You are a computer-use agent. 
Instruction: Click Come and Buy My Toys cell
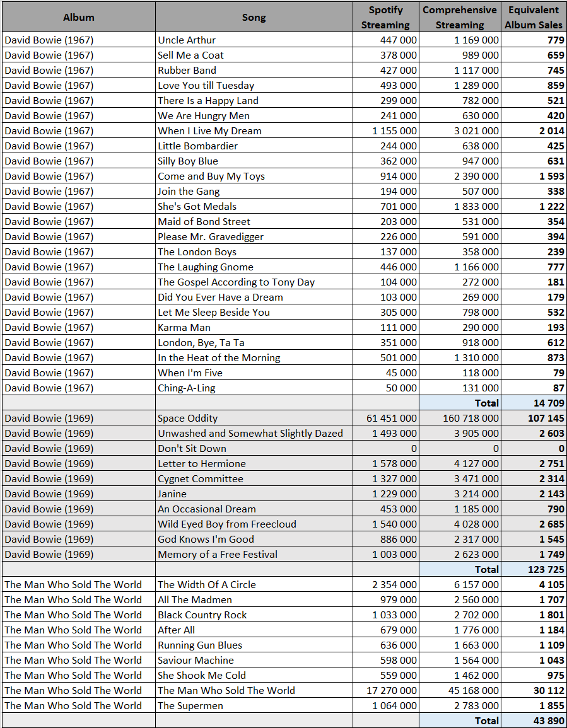(x=254, y=176)
